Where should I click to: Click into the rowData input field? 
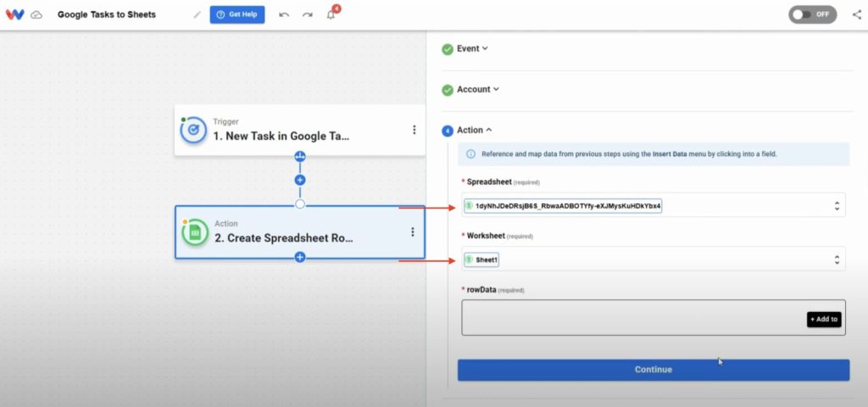point(654,317)
